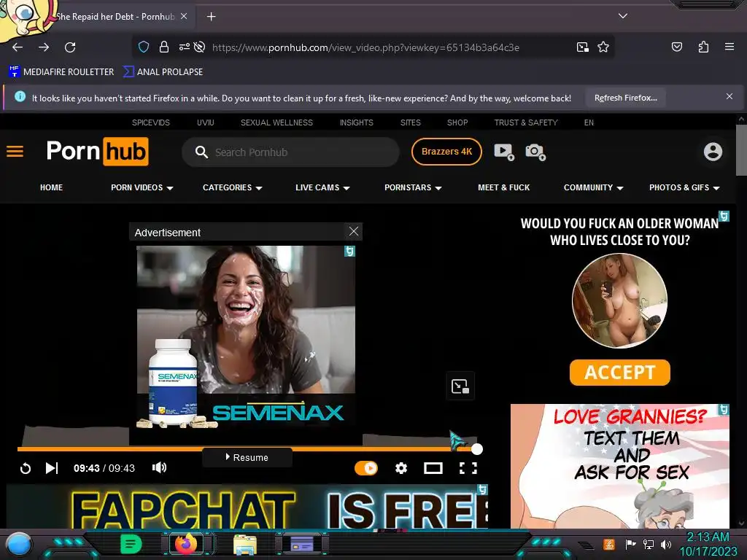Click the Brazzers 4K button
The height and width of the screenshot is (560, 747).
coord(446,152)
